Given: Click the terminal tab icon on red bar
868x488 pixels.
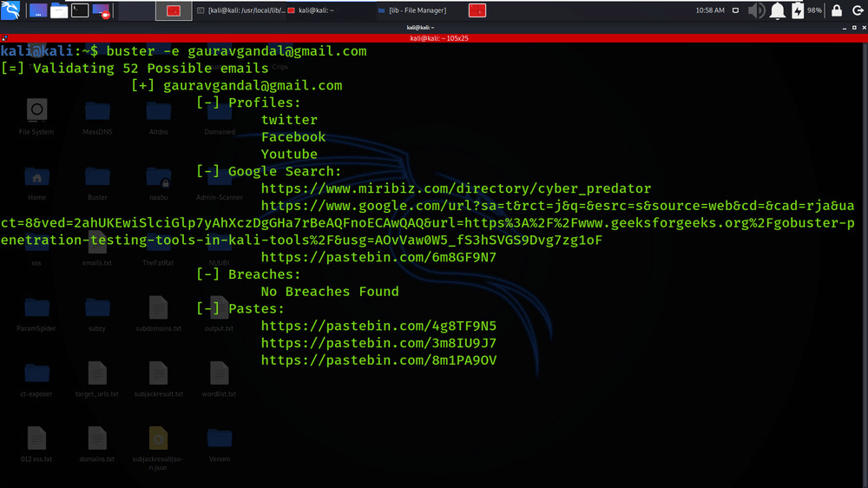Looking at the screenshot, I should [4, 38].
